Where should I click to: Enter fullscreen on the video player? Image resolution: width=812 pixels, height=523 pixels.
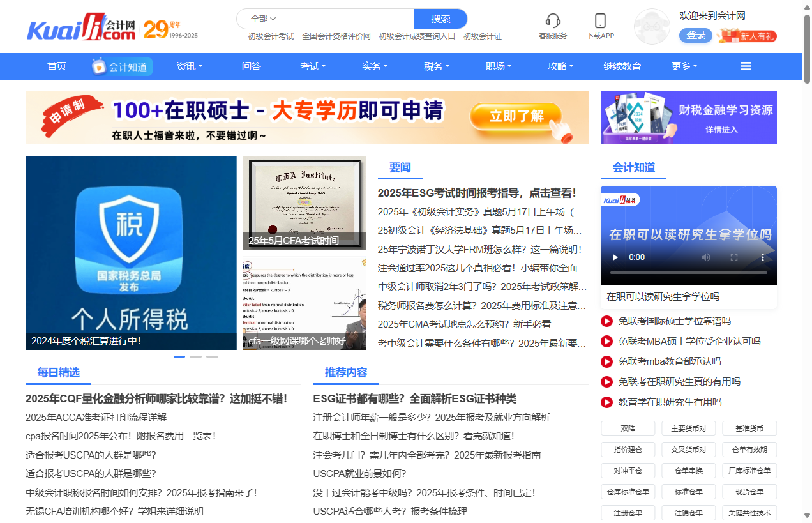point(734,257)
